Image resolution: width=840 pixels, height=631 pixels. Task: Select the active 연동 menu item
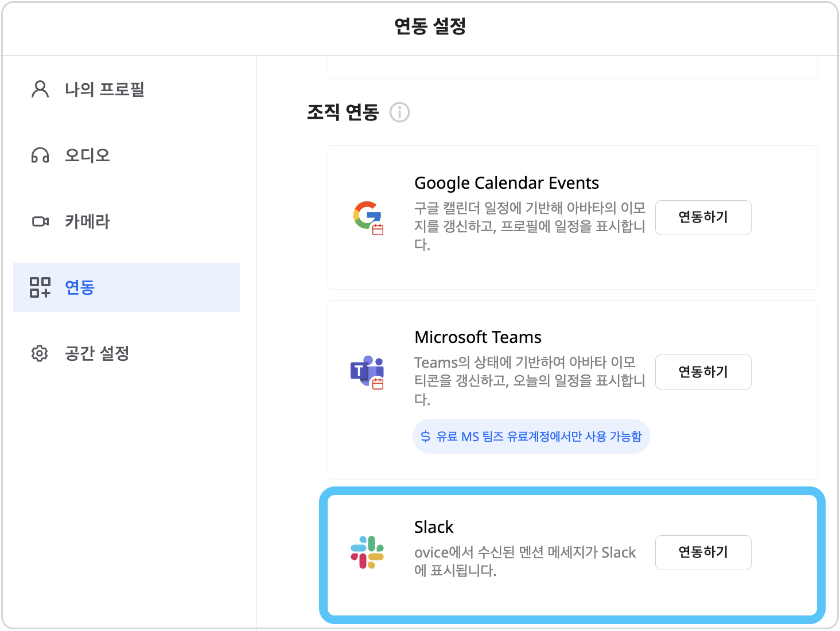point(80,288)
